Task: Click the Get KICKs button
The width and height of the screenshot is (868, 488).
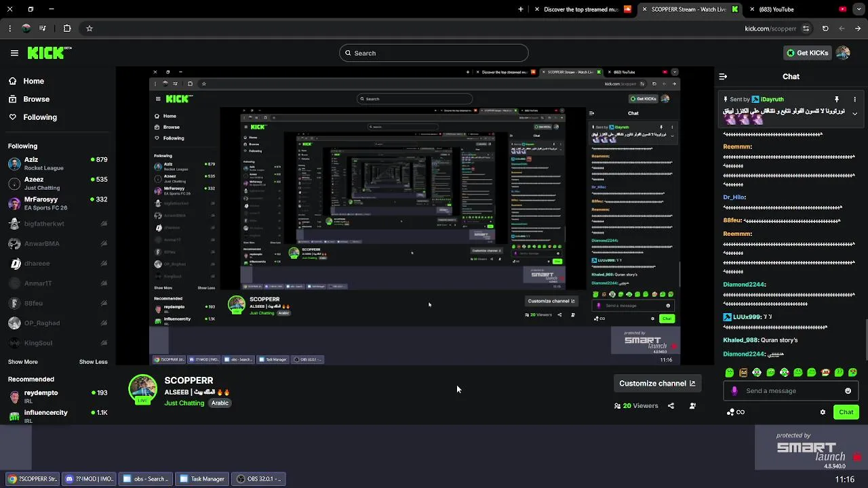Action: pos(807,53)
